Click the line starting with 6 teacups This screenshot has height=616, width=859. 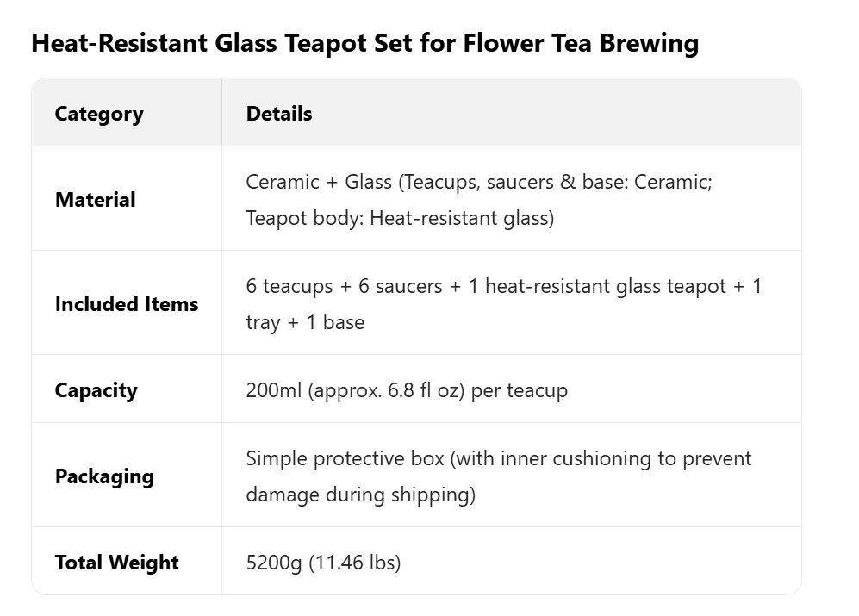coord(504,286)
